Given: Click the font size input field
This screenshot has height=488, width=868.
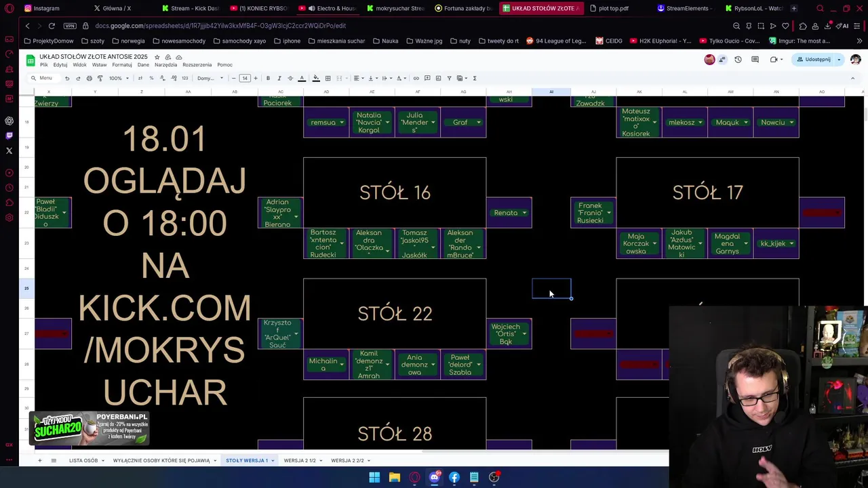Looking at the screenshot, I should click(244, 78).
